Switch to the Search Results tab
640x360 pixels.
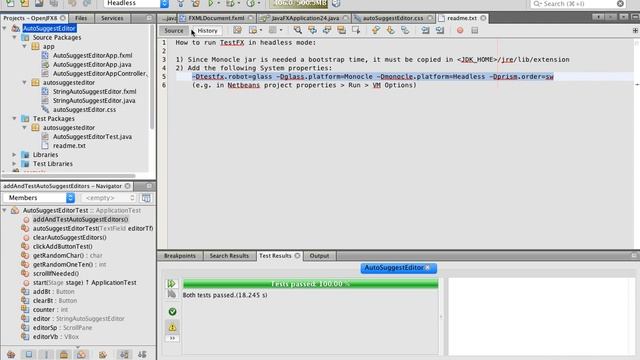229,256
